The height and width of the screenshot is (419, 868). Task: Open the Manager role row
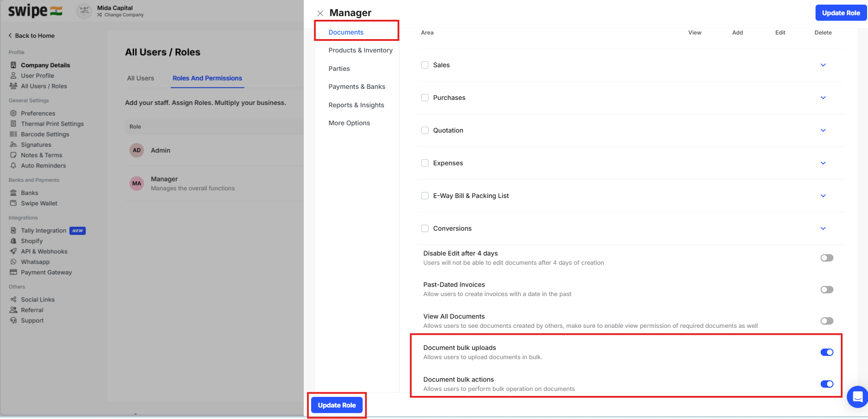(x=214, y=183)
